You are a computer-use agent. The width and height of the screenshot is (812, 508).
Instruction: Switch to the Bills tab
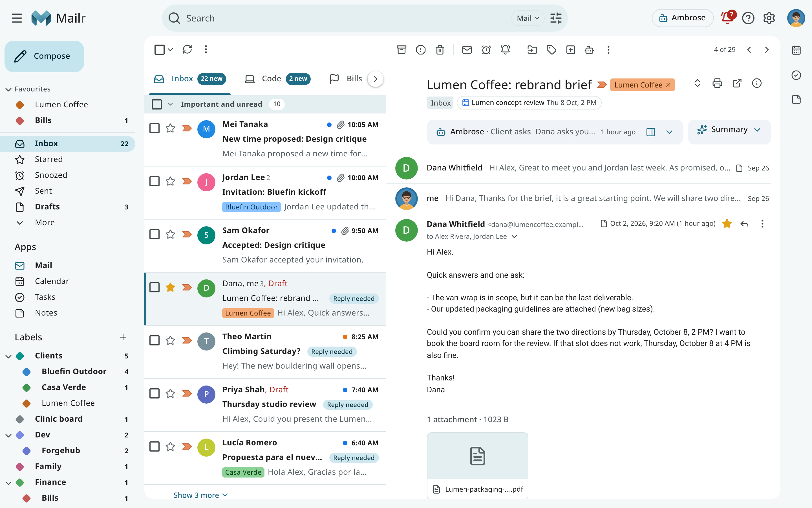(x=346, y=79)
